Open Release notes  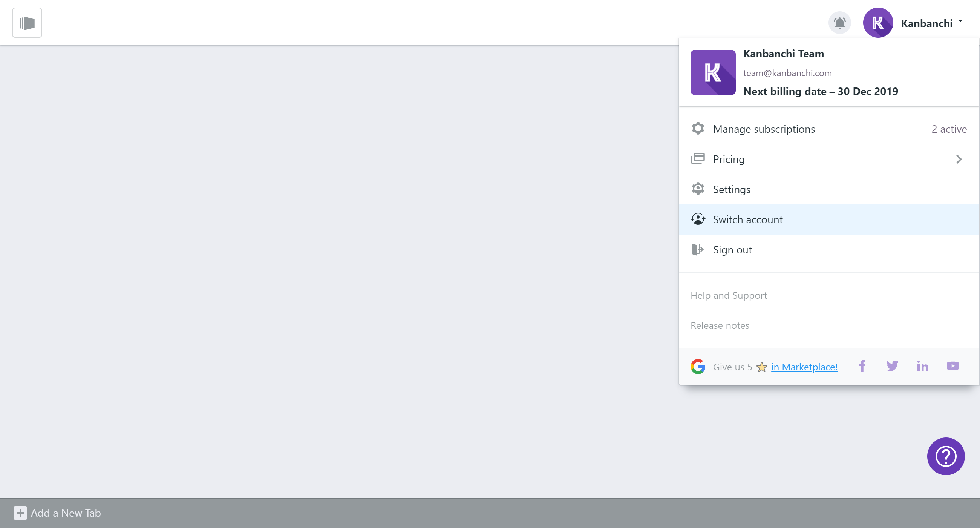tap(720, 325)
